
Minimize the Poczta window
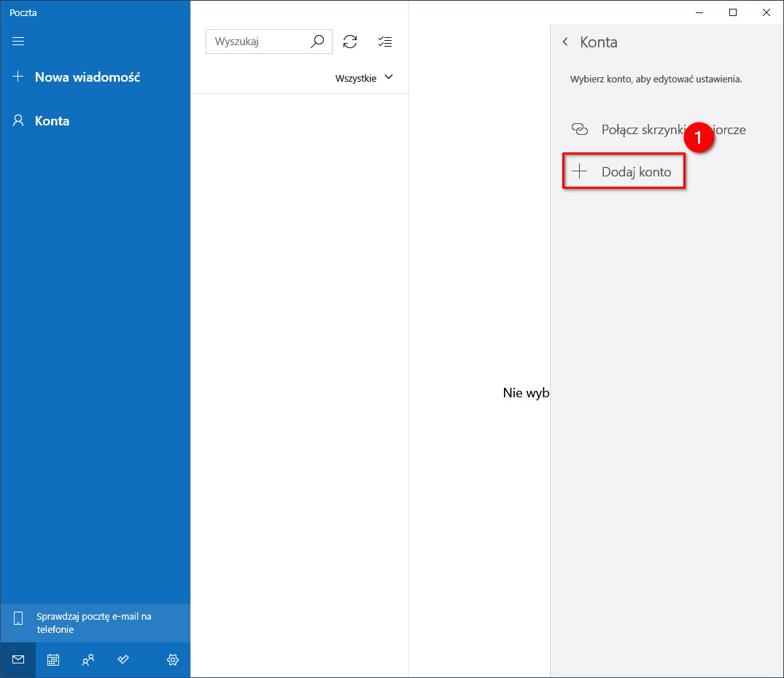click(x=699, y=12)
